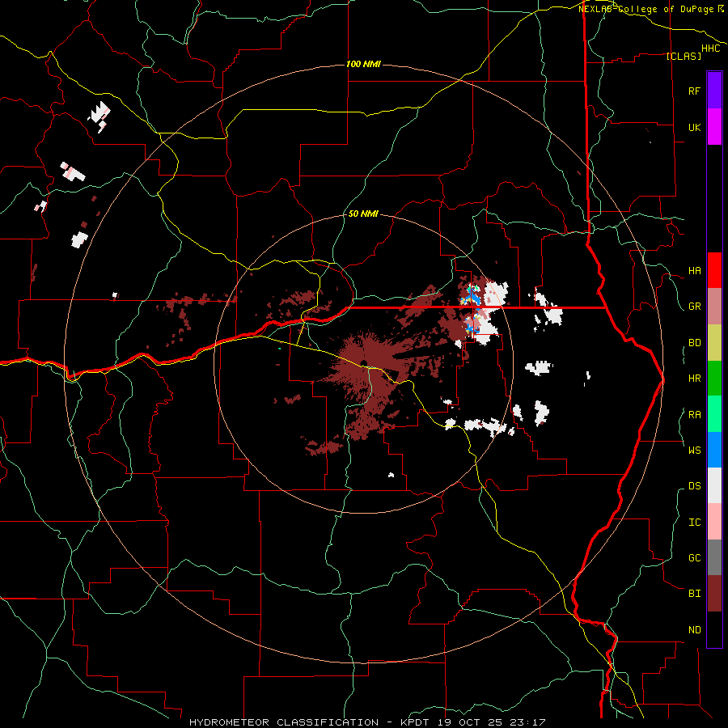Image resolution: width=728 pixels, height=728 pixels.
Task: Click the HA red legend swatch
Action: tap(714, 270)
